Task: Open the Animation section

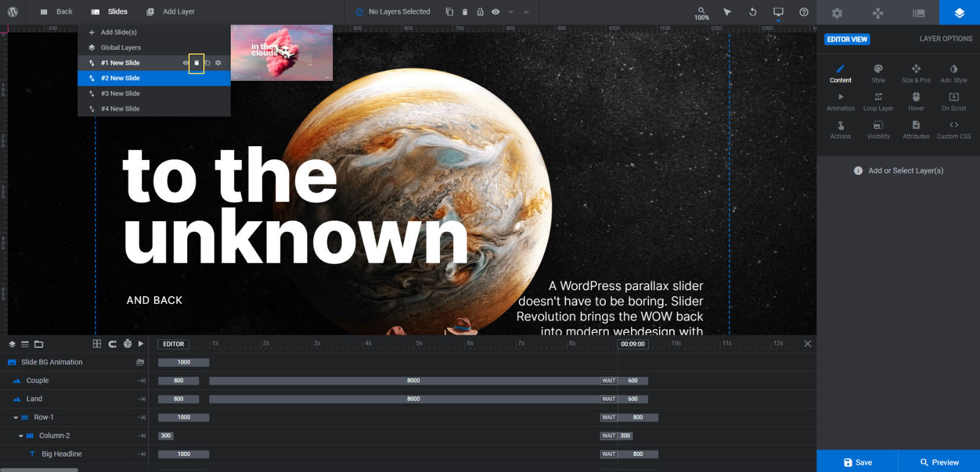Action: point(841,102)
